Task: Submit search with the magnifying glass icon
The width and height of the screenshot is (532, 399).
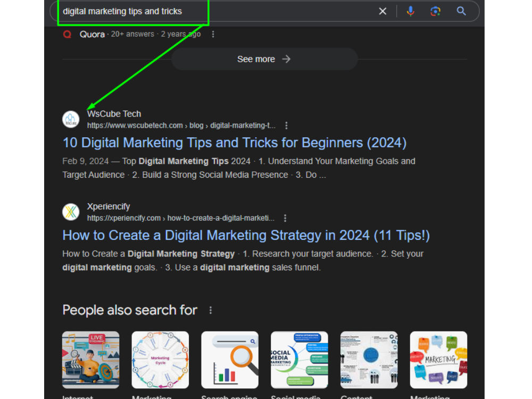Action: click(461, 11)
